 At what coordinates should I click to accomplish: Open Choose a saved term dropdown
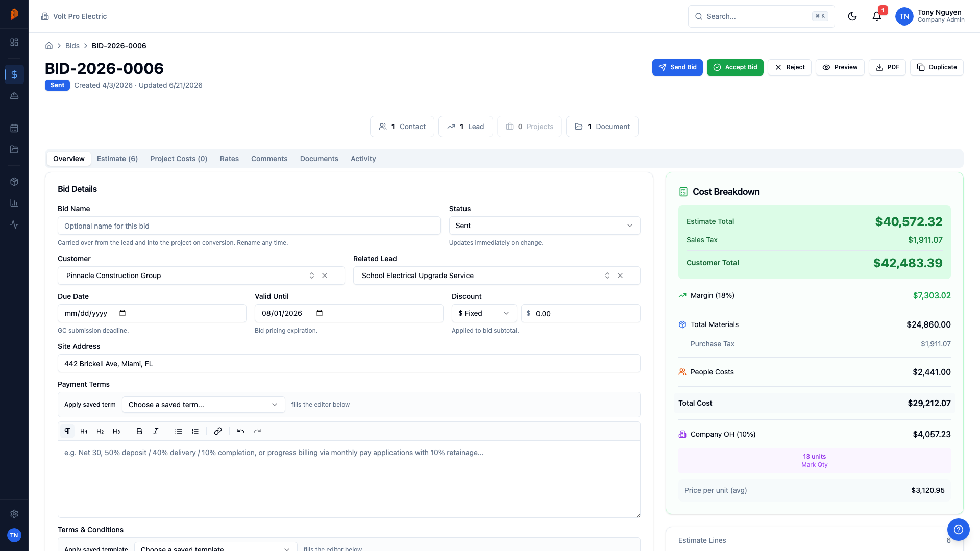(x=203, y=405)
